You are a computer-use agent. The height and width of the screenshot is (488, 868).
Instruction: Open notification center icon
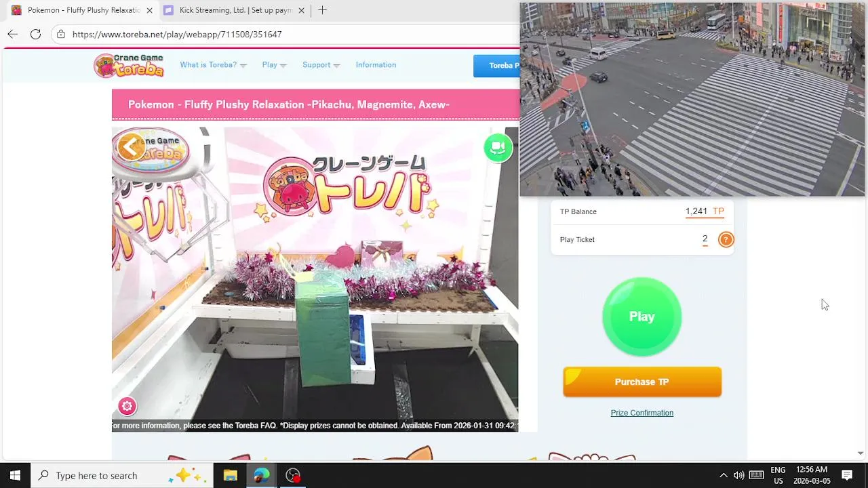pos(847,475)
